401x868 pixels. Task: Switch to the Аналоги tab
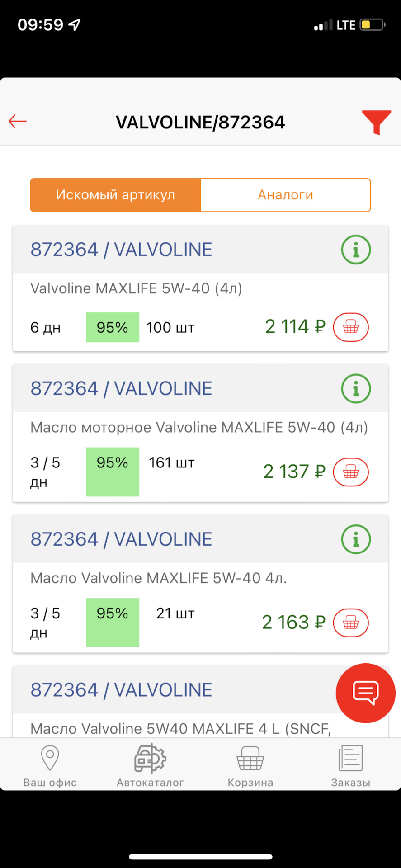click(286, 195)
